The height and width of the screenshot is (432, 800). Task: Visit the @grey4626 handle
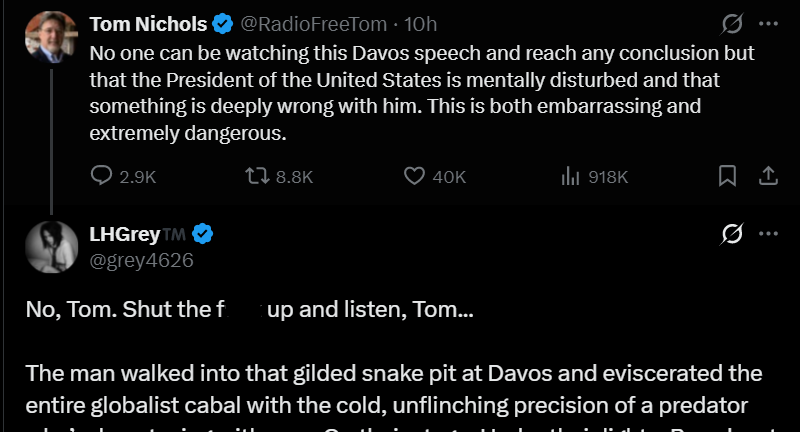(141, 260)
